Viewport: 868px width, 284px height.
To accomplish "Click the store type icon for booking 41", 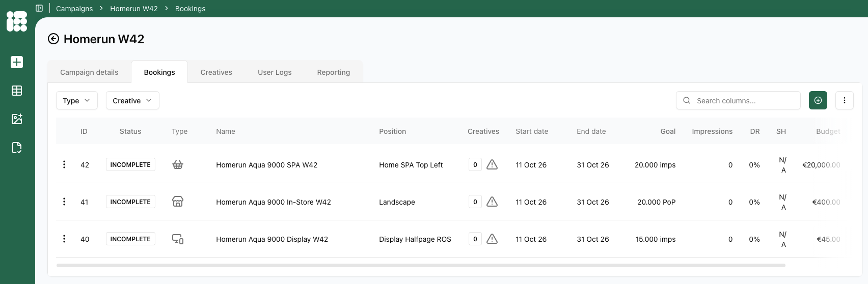I will pyautogui.click(x=178, y=202).
